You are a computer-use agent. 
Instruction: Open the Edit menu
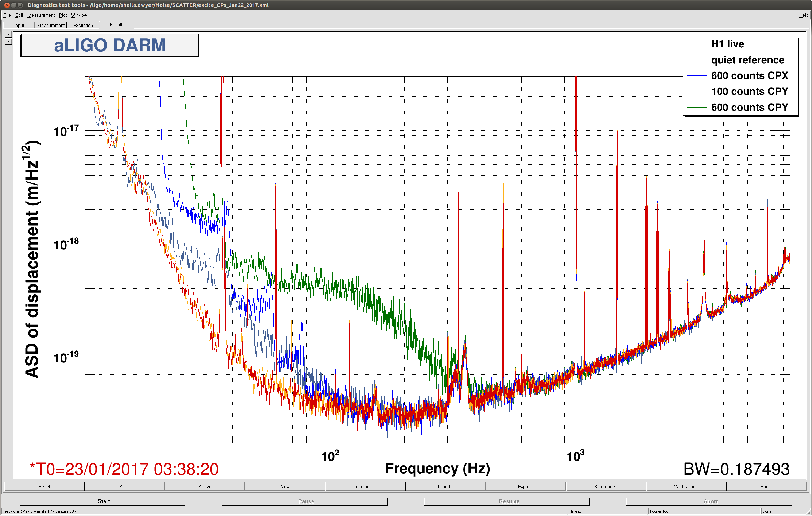tap(19, 15)
